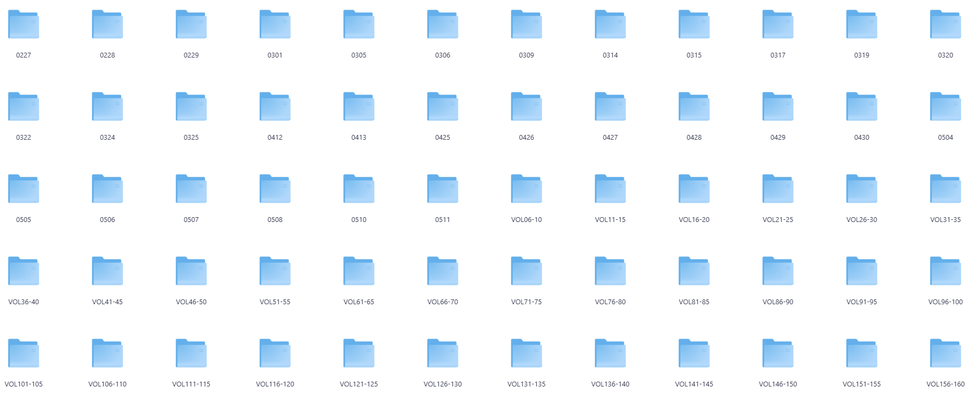The image size is (980, 394).
Task: Select the VOL36-40 folder icon
Action: pyautogui.click(x=24, y=271)
